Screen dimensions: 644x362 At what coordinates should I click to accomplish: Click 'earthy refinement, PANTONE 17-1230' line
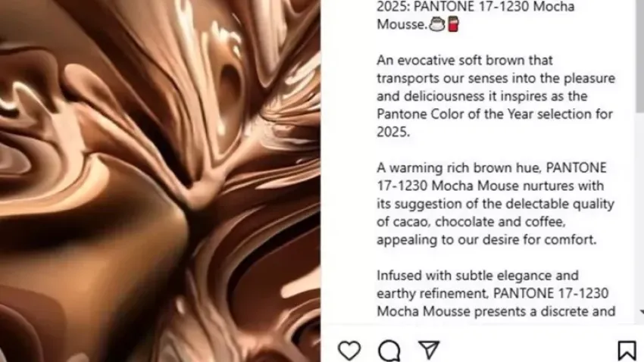tap(492, 293)
